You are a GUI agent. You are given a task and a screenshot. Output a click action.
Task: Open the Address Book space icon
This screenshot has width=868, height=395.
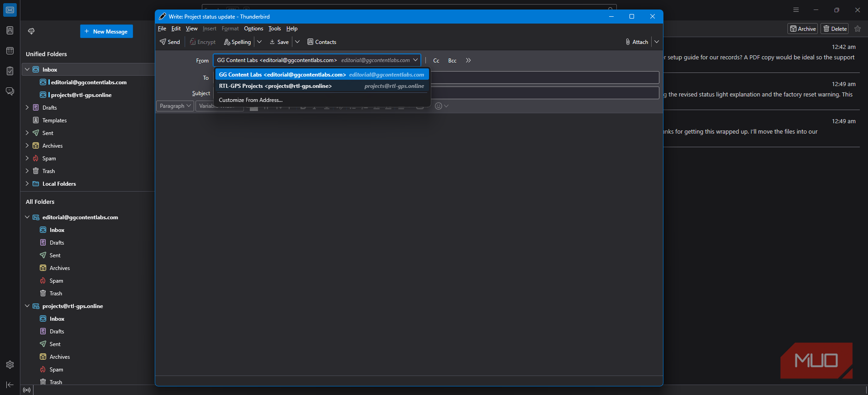click(10, 30)
